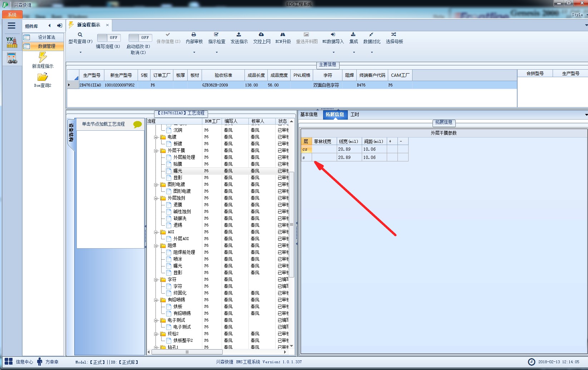The height and width of the screenshot is (370, 588).
Task: Click the 生产型号 column header
Action: 92,75
